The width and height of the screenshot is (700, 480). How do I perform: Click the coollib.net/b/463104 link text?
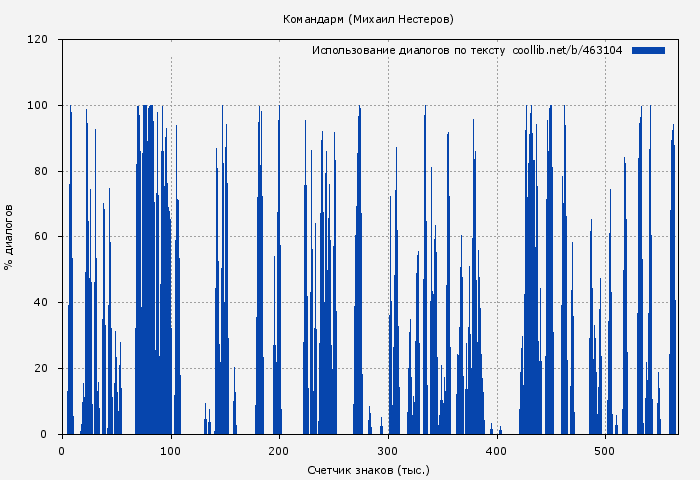[567, 50]
